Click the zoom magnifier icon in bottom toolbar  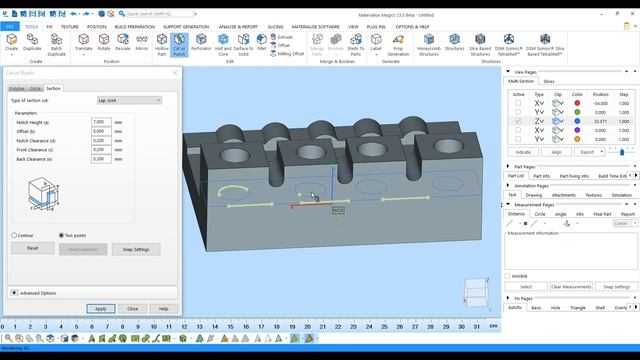click(x=8, y=338)
